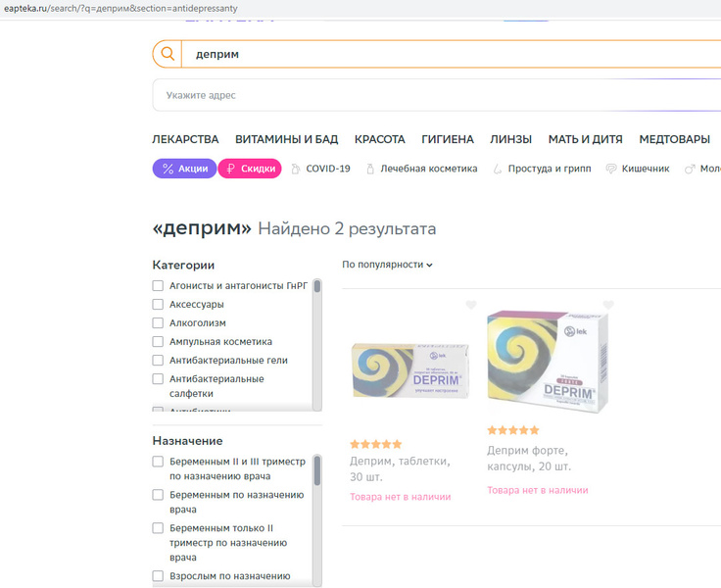
Task: Click the Деприм таблетки star rating
Action: (375, 445)
